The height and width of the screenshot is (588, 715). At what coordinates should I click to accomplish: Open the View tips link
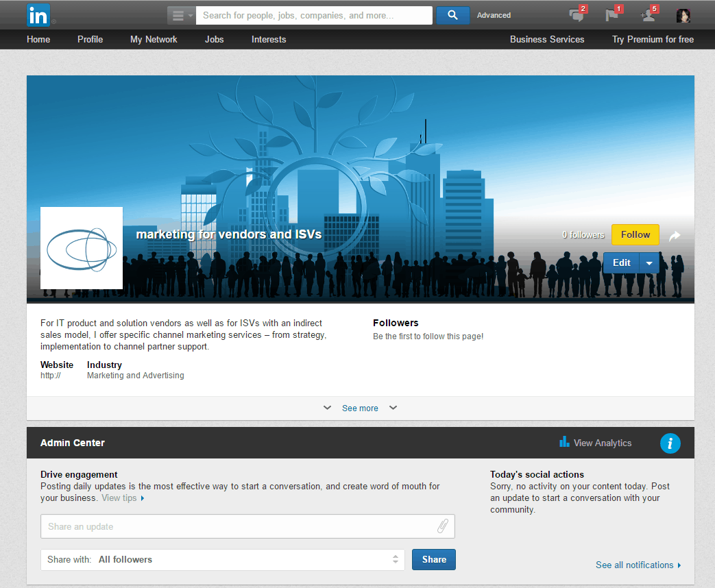(118, 498)
